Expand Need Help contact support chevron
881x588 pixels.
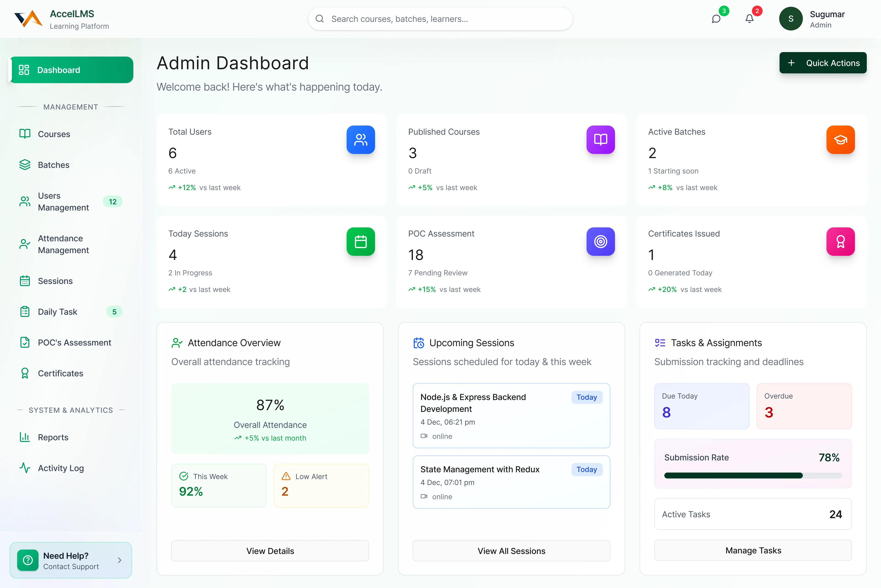click(x=120, y=560)
